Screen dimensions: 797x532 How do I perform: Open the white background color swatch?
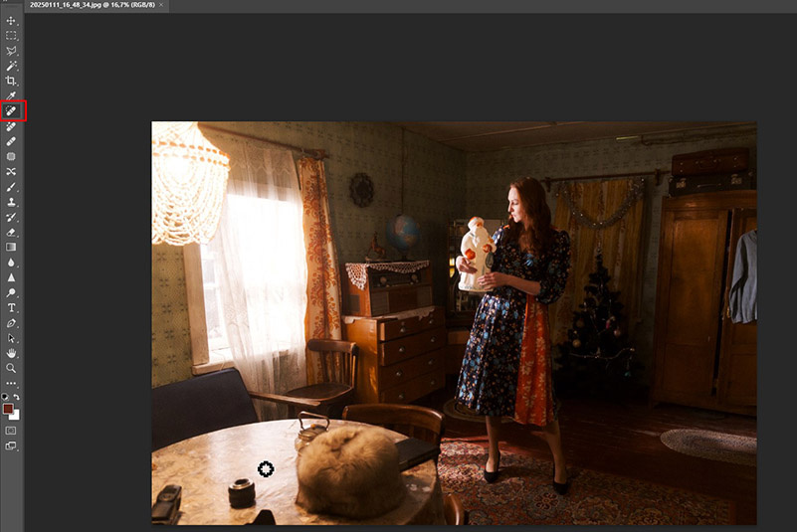pos(16,416)
